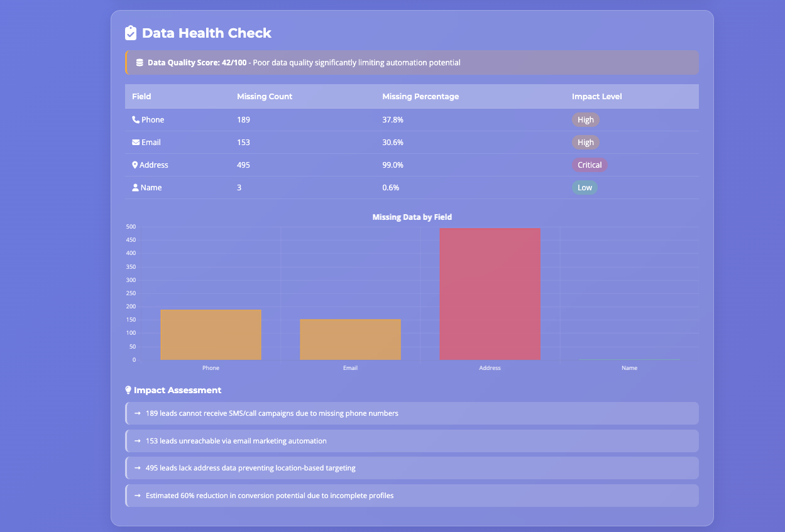Select the map pin icon beside Address

(x=134, y=165)
